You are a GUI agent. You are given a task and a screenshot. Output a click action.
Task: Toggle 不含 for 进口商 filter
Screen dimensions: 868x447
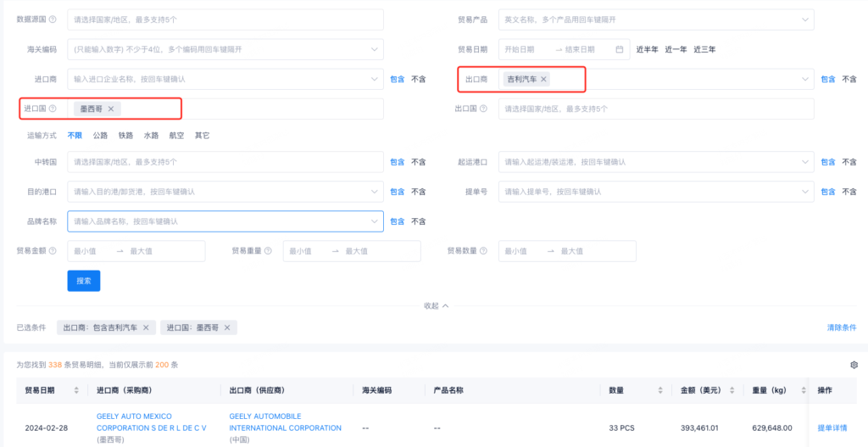coord(418,79)
